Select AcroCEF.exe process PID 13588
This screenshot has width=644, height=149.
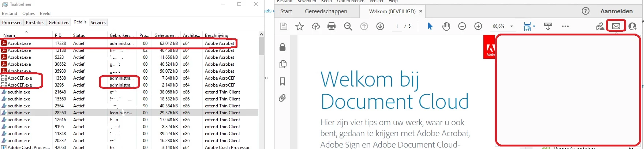[130, 78]
